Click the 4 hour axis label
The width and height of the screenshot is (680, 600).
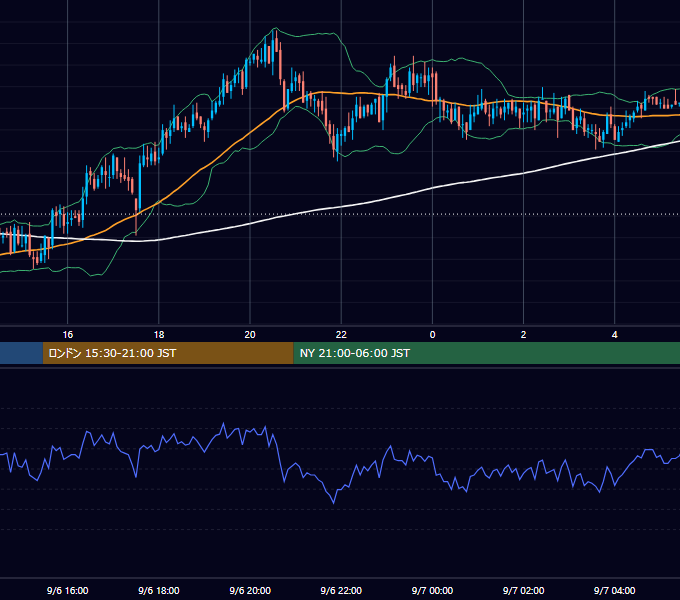coord(615,335)
